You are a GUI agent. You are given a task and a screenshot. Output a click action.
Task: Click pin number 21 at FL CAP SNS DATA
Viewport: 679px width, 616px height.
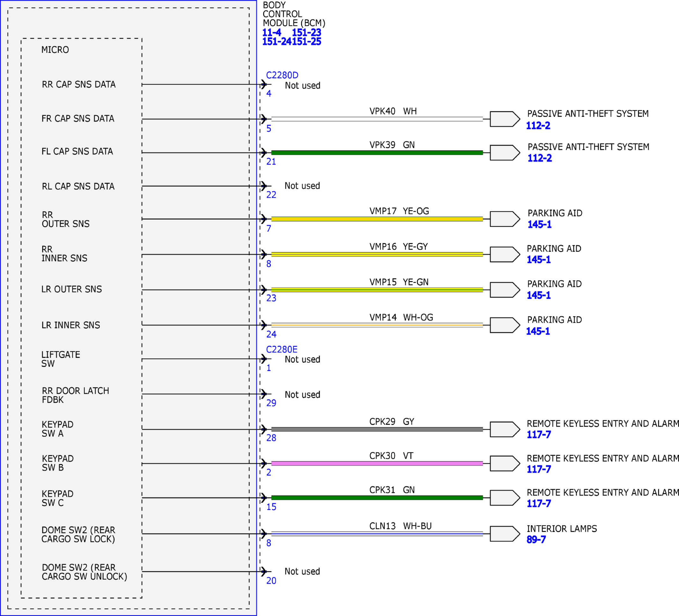click(271, 162)
